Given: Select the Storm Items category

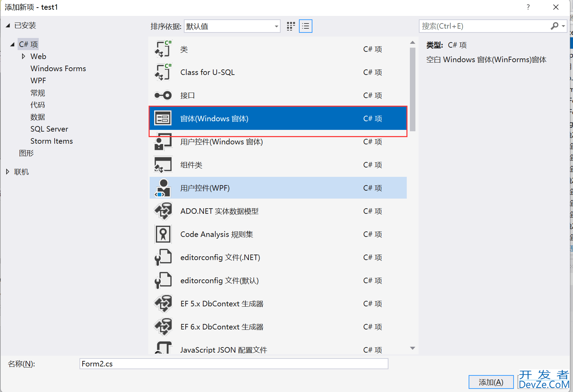Looking at the screenshot, I should pyautogui.click(x=51, y=141).
